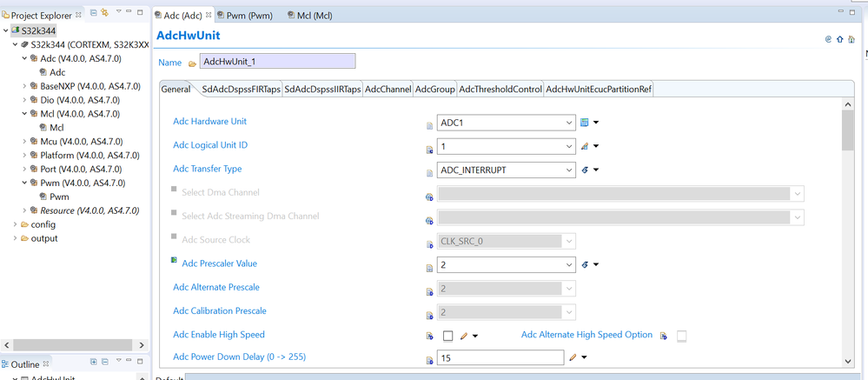Open the Adc Hardware Unit dropdown
Screen dimensions: 868x380
567,123
